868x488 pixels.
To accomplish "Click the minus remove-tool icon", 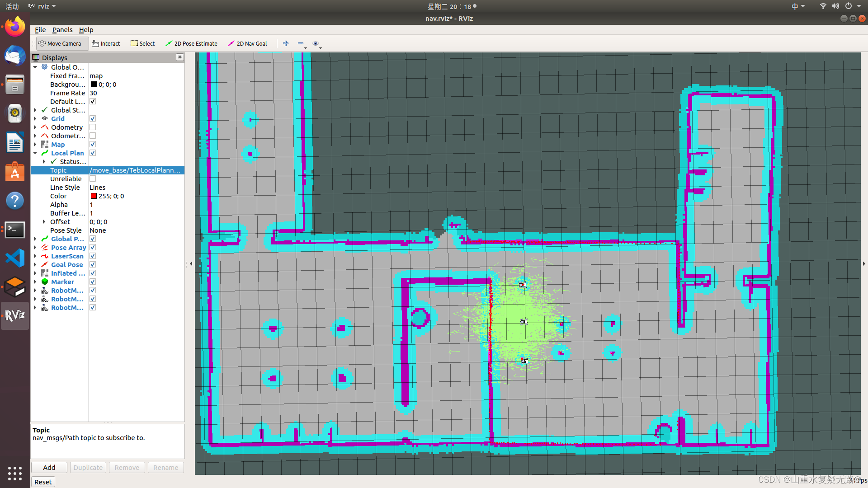I will pos(301,43).
